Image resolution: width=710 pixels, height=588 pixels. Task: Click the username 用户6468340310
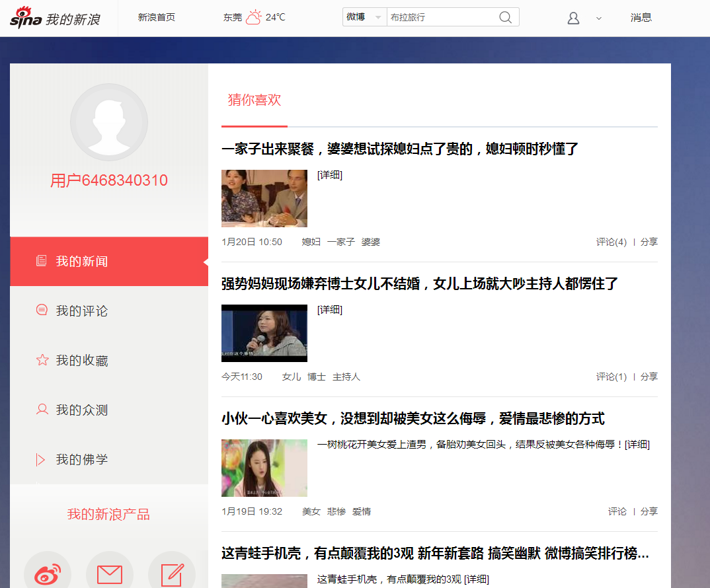pyautogui.click(x=109, y=180)
